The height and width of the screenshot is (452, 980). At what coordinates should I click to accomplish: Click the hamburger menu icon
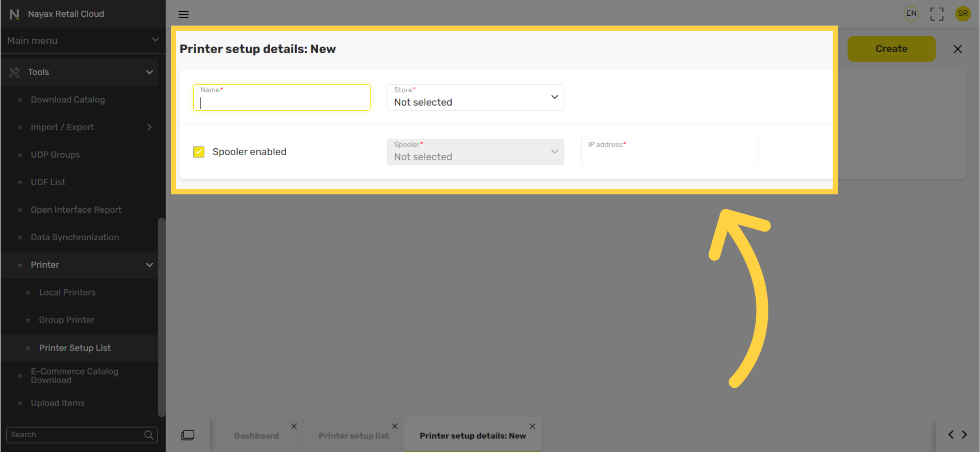coord(184,14)
